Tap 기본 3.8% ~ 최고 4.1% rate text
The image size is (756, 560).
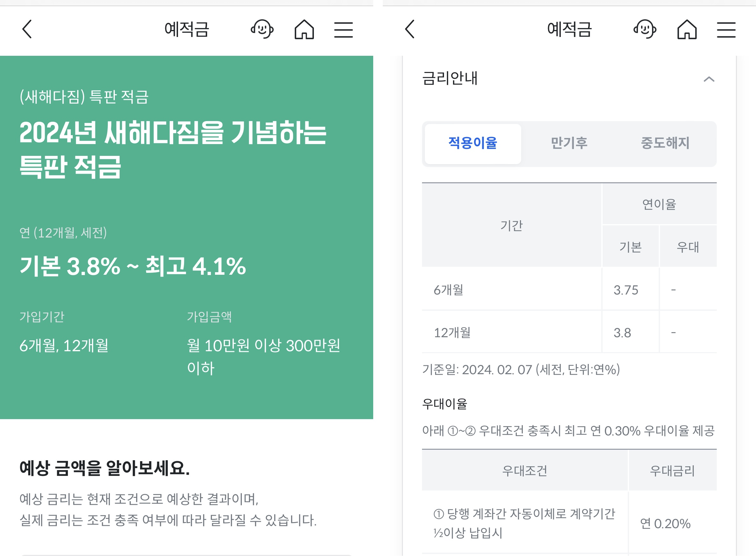click(132, 266)
